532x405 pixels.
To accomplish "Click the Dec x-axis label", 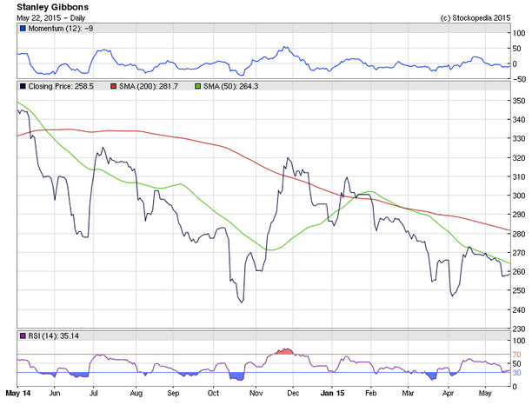I will click(x=293, y=393).
